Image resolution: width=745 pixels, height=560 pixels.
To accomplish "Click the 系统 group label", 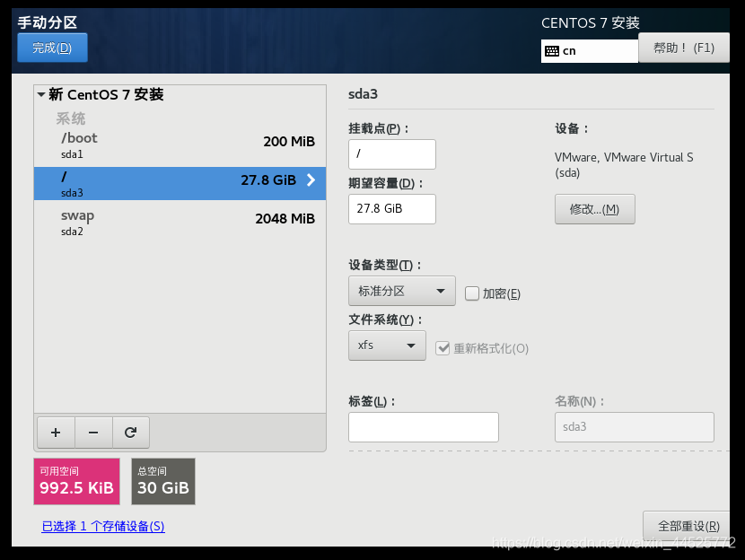I will (x=71, y=118).
